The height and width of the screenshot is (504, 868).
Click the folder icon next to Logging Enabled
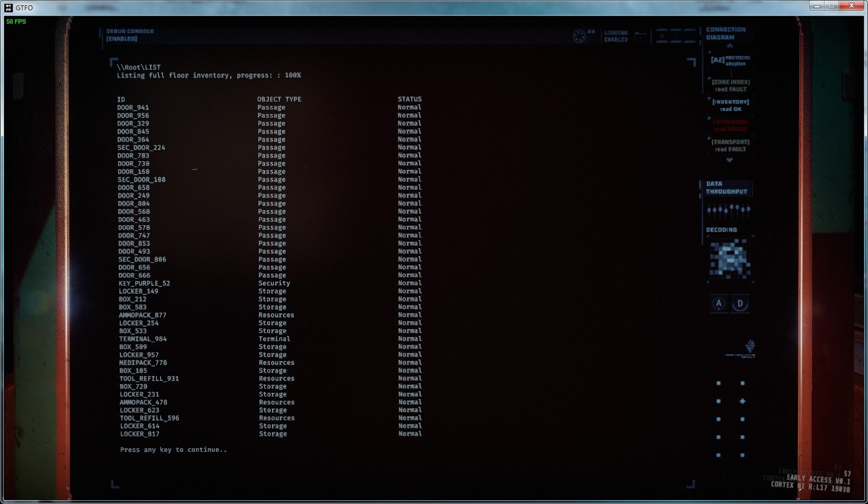pyautogui.click(x=641, y=37)
